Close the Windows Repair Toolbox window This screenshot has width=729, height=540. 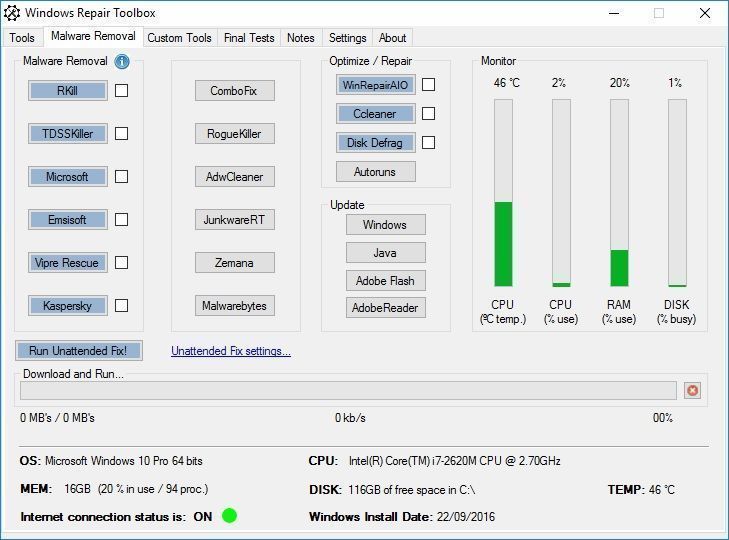[705, 13]
